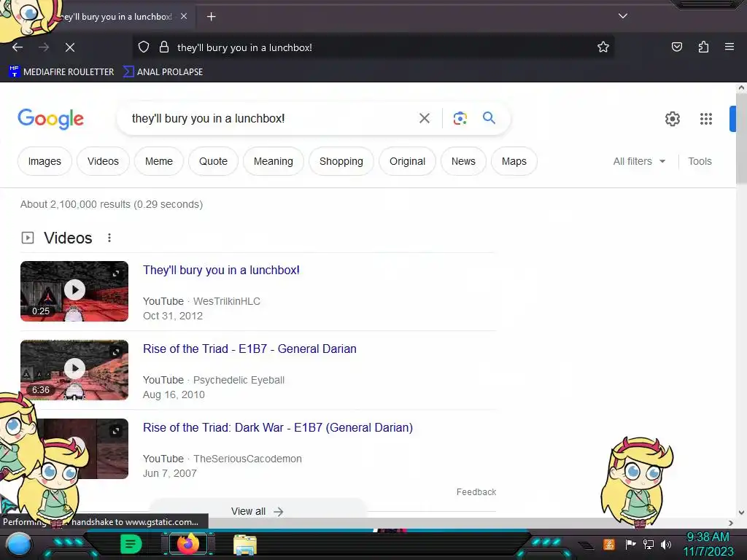Select the Meme filter chip
This screenshot has height=560, width=747.
158,161
